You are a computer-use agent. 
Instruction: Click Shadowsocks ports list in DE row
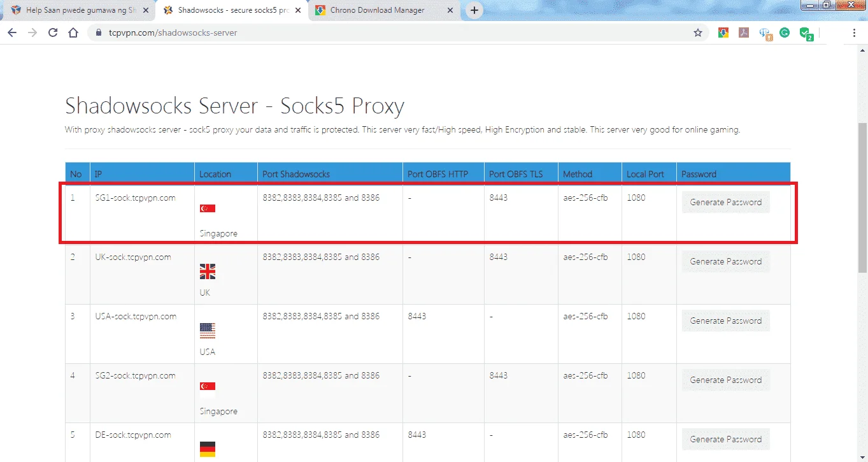pos(321,435)
